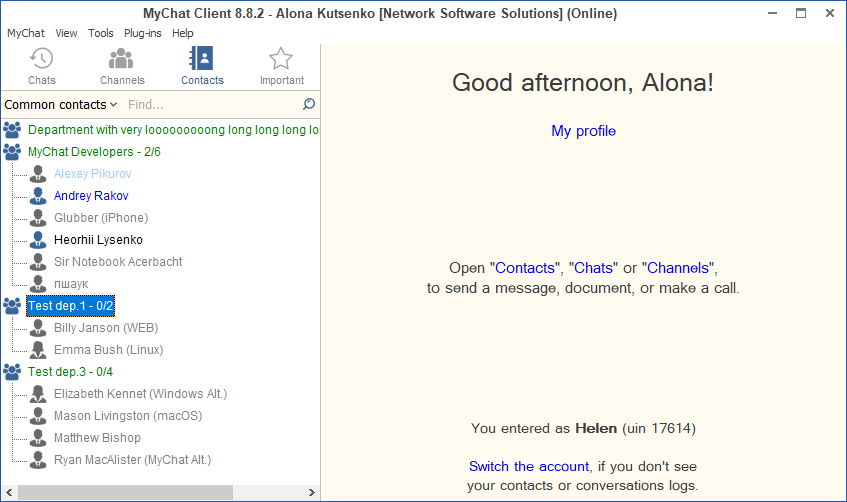Screen dimensions: 847x502
Task: Collapse the Test dep.1 group
Action: coord(70,306)
